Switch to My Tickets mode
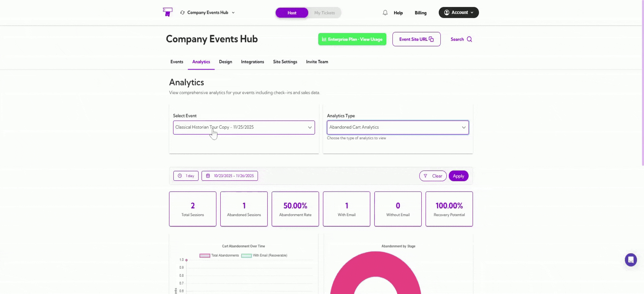644x294 pixels. click(324, 13)
